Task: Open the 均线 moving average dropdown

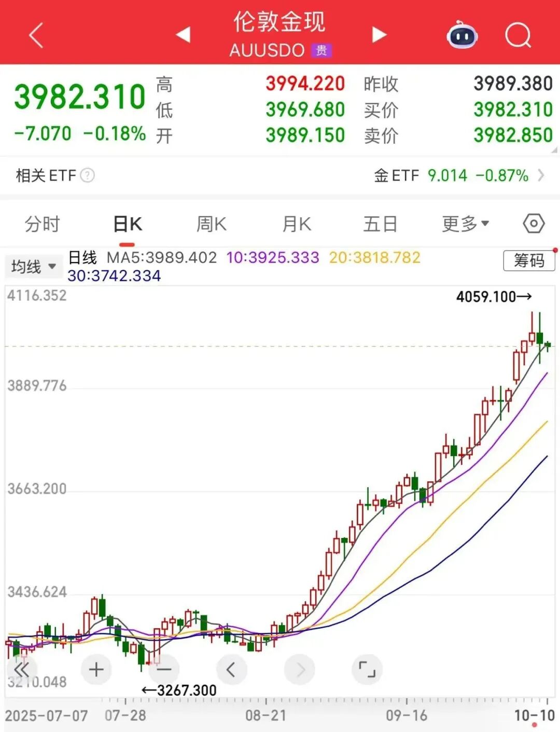Action: click(33, 266)
